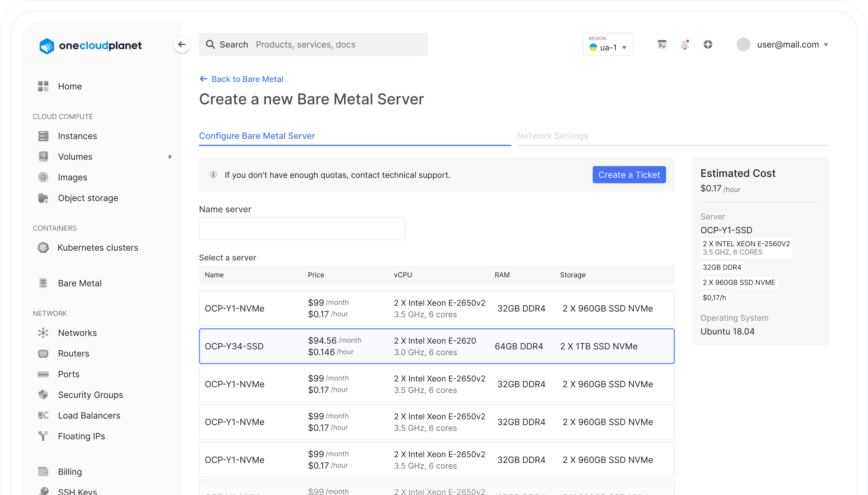Expand the Volumes submenu arrow
The image size is (868, 495).
(x=170, y=157)
